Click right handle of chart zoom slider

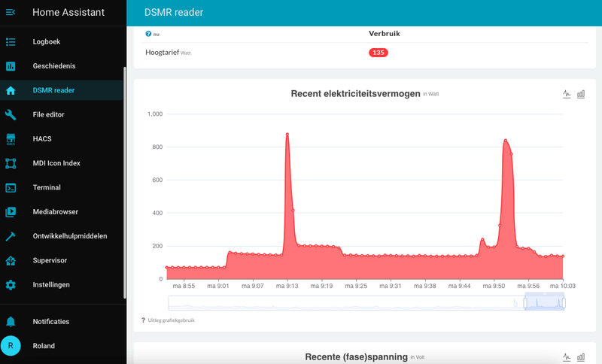tap(564, 303)
